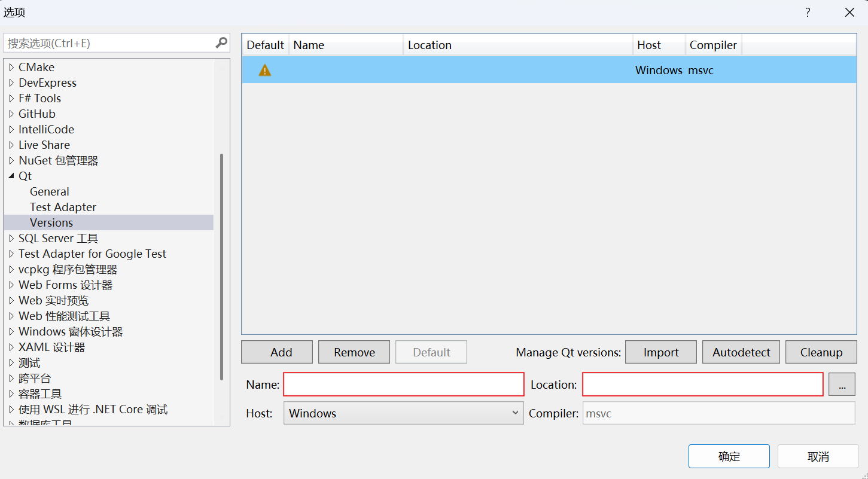
Task: Click the Remove button
Action: (x=354, y=352)
